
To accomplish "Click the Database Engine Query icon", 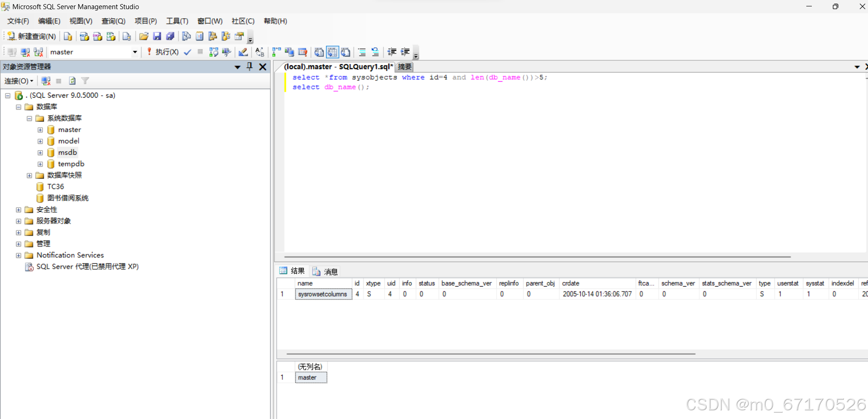I will [x=68, y=37].
